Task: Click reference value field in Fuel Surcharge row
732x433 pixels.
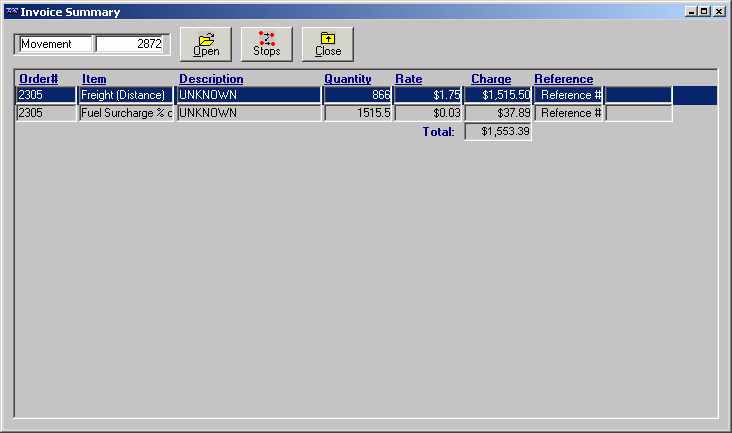Action: tap(639, 113)
